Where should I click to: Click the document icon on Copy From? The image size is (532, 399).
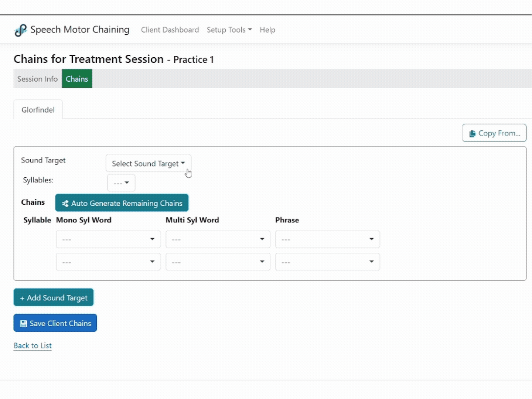(x=472, y=133)
